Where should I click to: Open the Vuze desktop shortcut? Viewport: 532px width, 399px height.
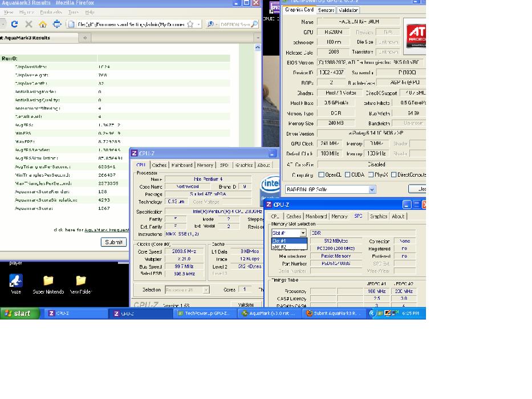(15, 284)
